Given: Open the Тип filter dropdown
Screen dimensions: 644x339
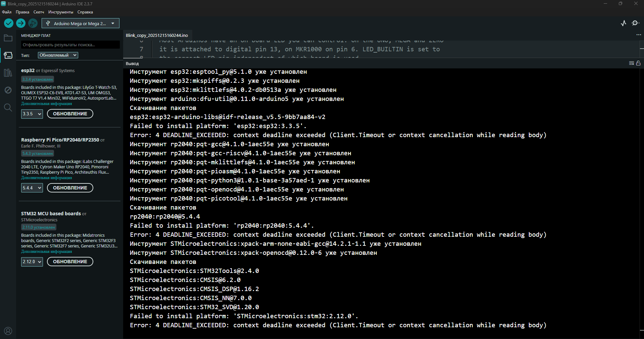Looking at the screenshot, I should tap(58, 55).
